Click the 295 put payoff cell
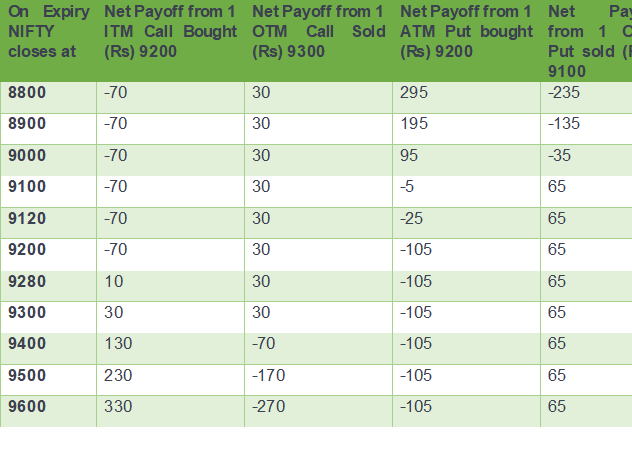The height and width of the screenshot is (459, 632). 414,93
